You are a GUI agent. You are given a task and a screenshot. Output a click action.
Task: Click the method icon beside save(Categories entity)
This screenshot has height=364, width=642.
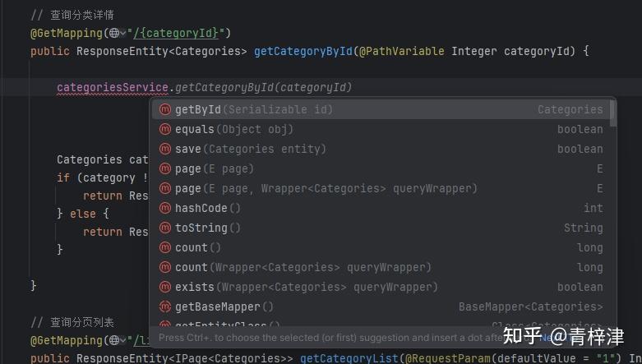pos(164,149)
